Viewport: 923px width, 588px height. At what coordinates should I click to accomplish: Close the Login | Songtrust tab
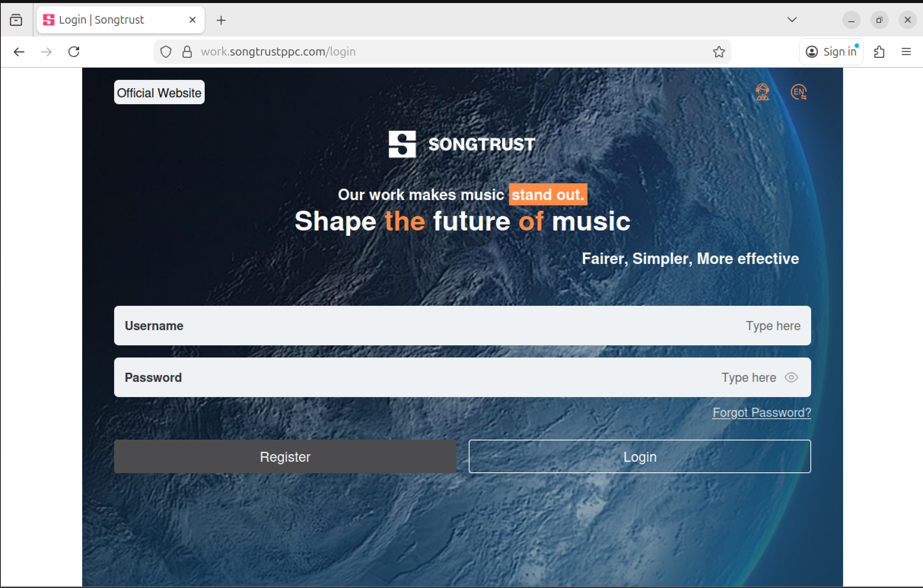coord(193,19)
